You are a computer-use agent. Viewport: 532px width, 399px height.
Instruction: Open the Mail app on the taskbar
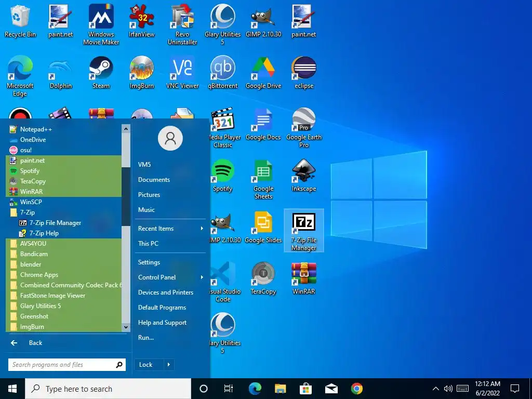click(331, 389)
